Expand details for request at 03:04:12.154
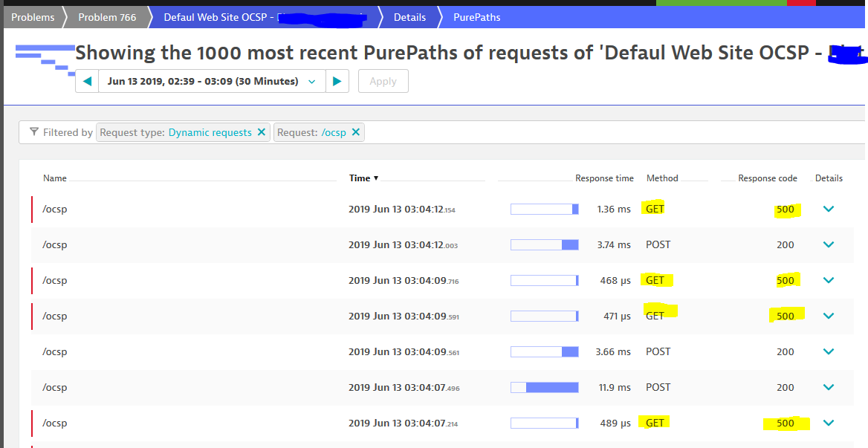 click(x=828, y=209)
